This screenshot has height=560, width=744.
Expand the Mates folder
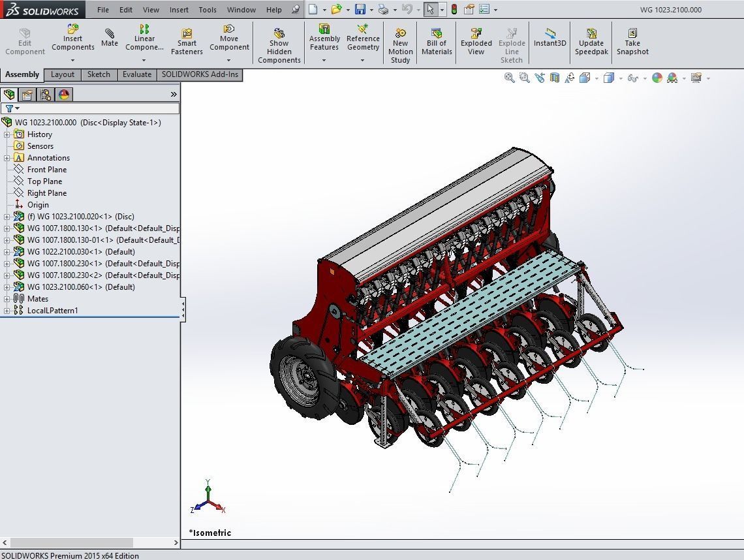point(7,299)
